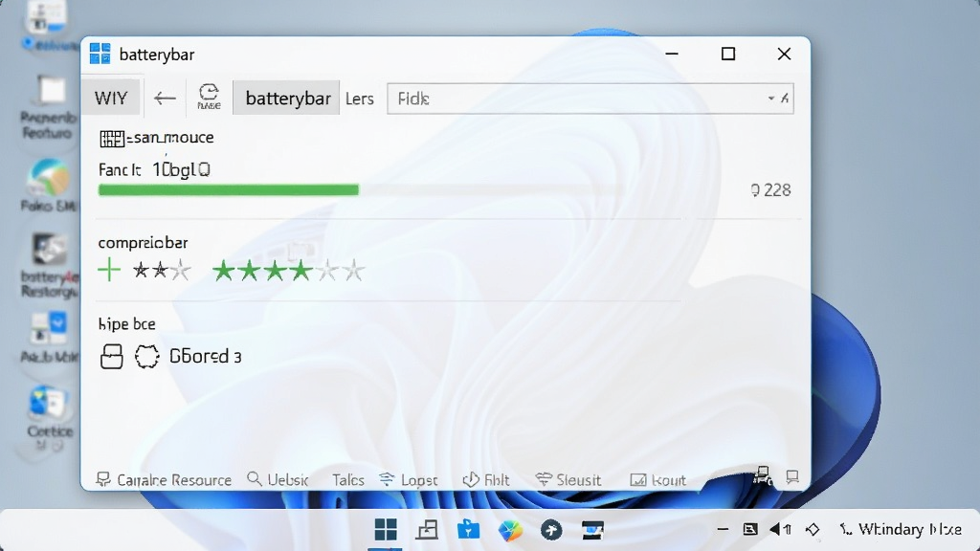
Task: Open the Foko SM desktop icon
Action: (48, 186)
